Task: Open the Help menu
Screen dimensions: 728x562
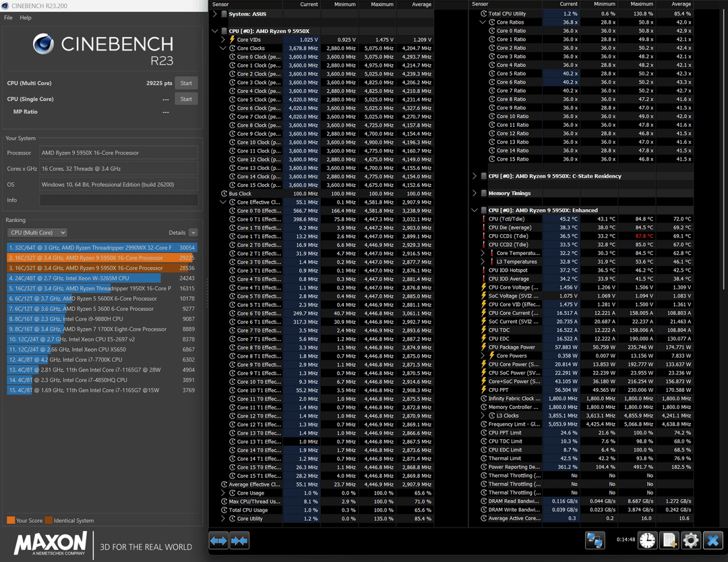Action: 26,18
